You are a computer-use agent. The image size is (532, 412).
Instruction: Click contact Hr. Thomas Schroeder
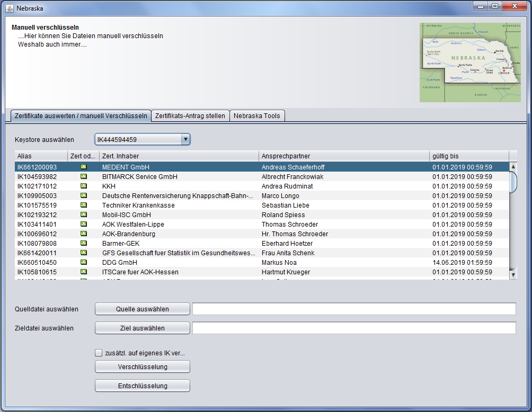[295, 234]
